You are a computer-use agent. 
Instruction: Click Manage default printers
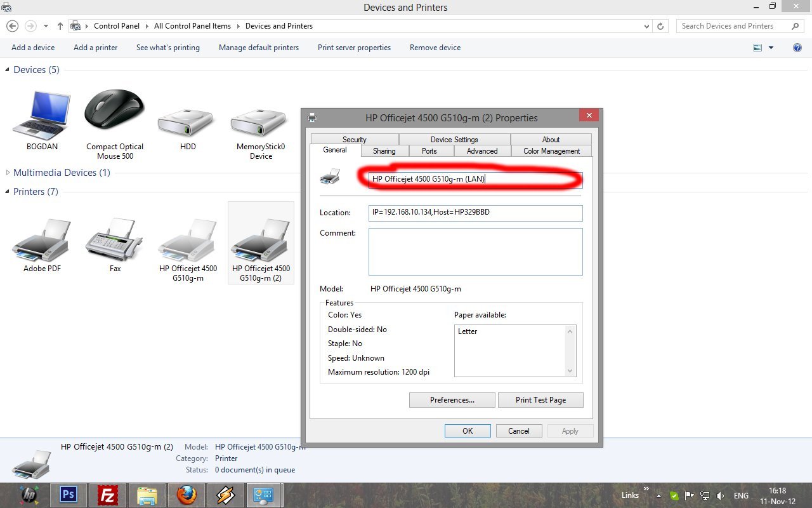click(259, 48)
